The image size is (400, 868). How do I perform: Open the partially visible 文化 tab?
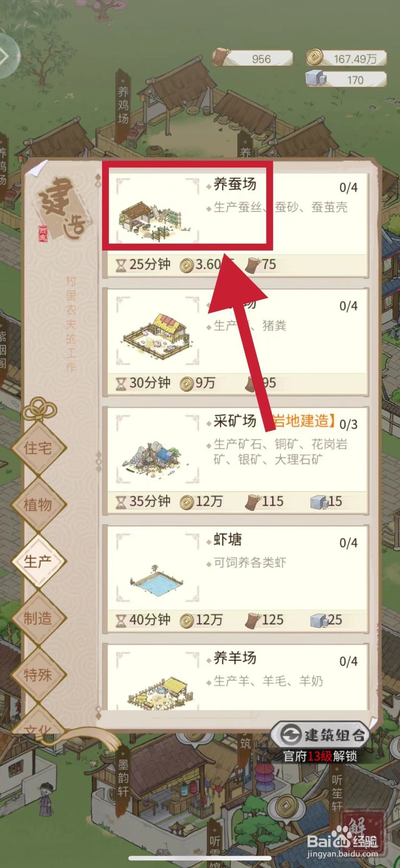click(38, 726)
